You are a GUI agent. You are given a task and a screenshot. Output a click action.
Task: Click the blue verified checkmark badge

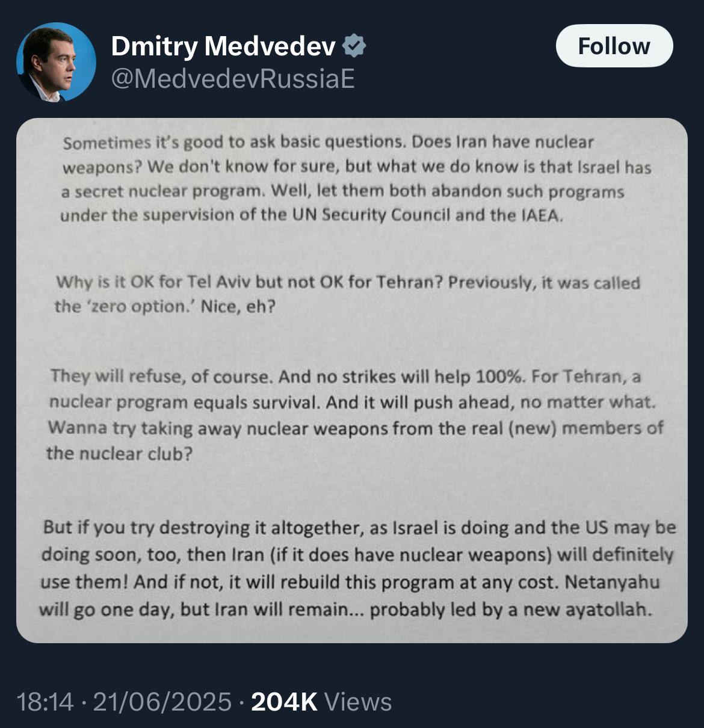point(354,46)
